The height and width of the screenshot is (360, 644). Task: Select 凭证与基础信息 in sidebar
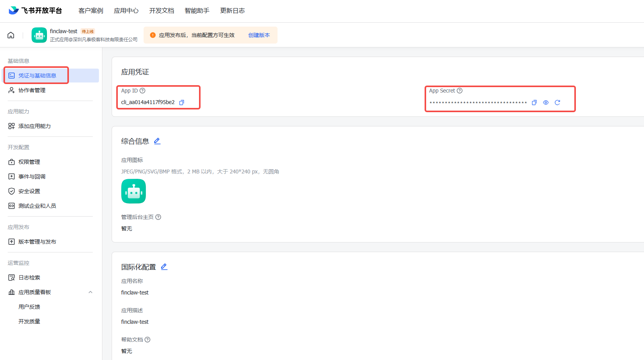tap(51, 76)
